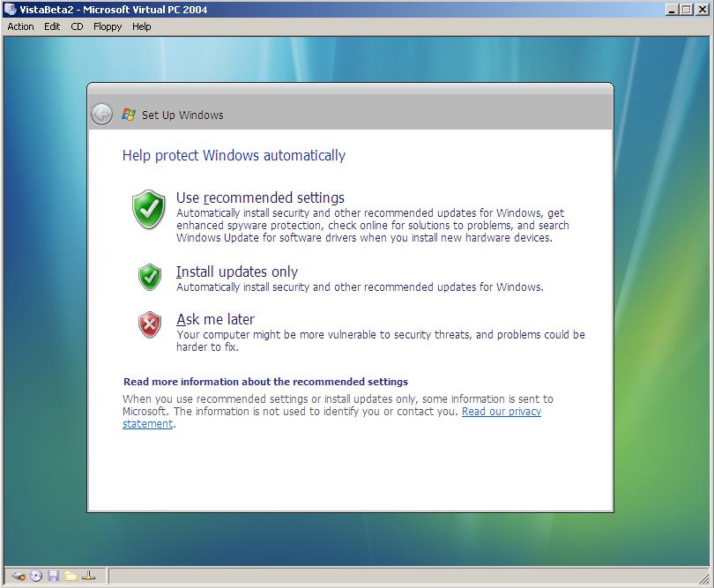Minimize the Virtual PC window

coord(671,10)
